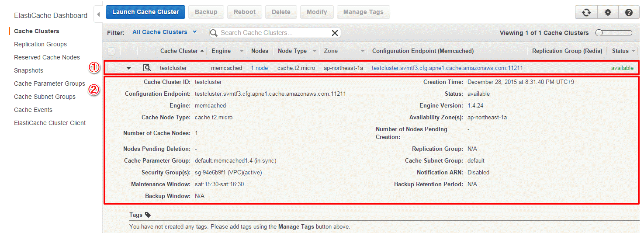Click Configuration Endpoint (Memcached) column header
Screen dimensions: 644x233
(x=423, y=51)
